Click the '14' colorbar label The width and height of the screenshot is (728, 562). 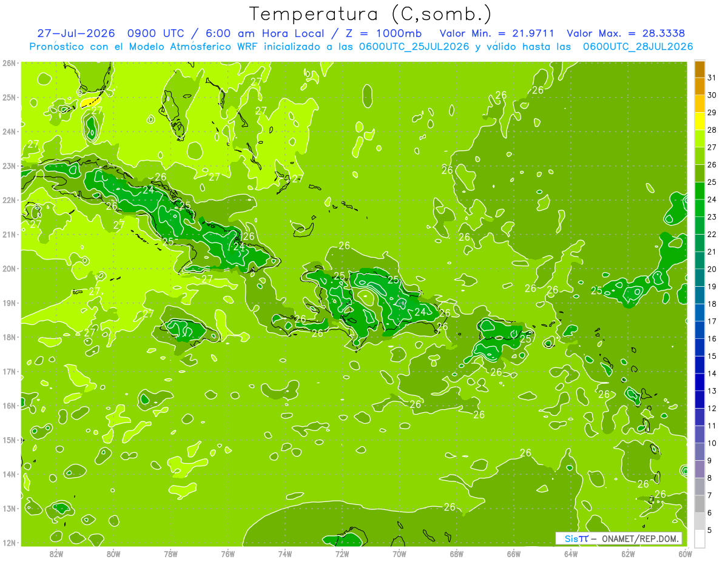click(x=712, y=373)
